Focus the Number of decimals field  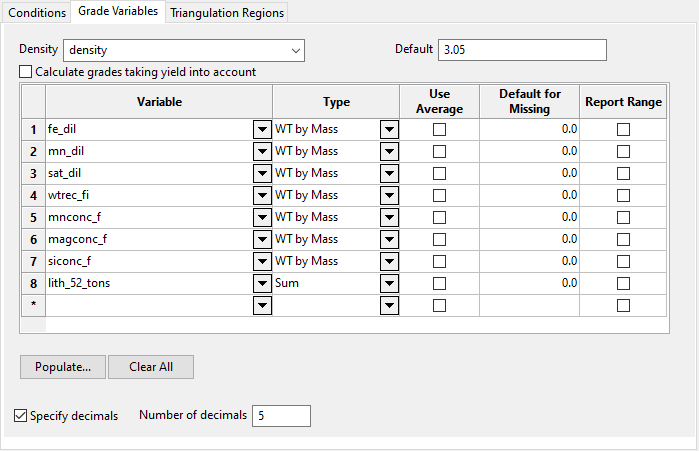point(281,415)
